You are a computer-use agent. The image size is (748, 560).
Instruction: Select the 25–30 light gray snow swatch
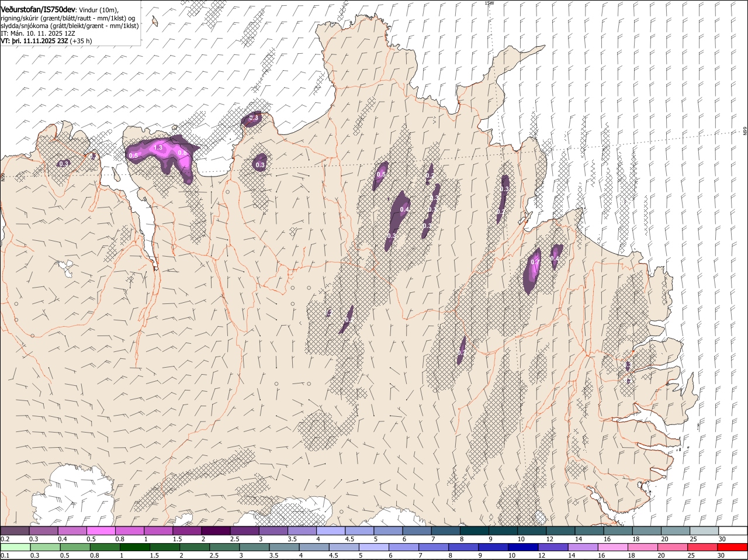pyautogui.click(x=705, y=531)
